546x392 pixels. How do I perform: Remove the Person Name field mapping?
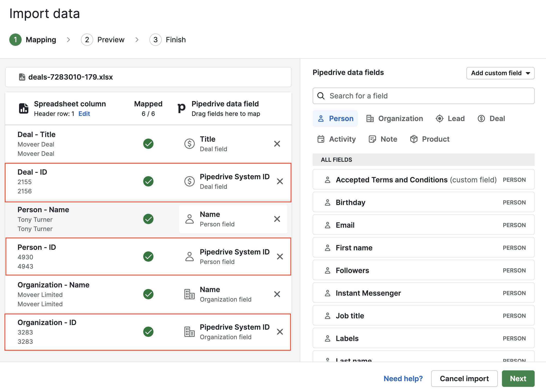coord(277,219)
